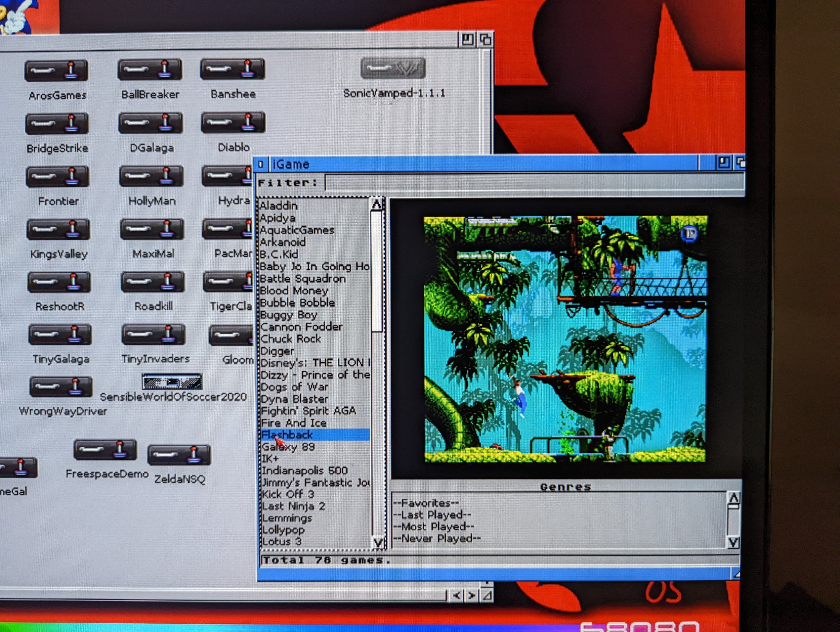
Task: Open the SensibleWorldOfSoccer2020 icon
Action: pyautogui.click(x=172, y=381)
